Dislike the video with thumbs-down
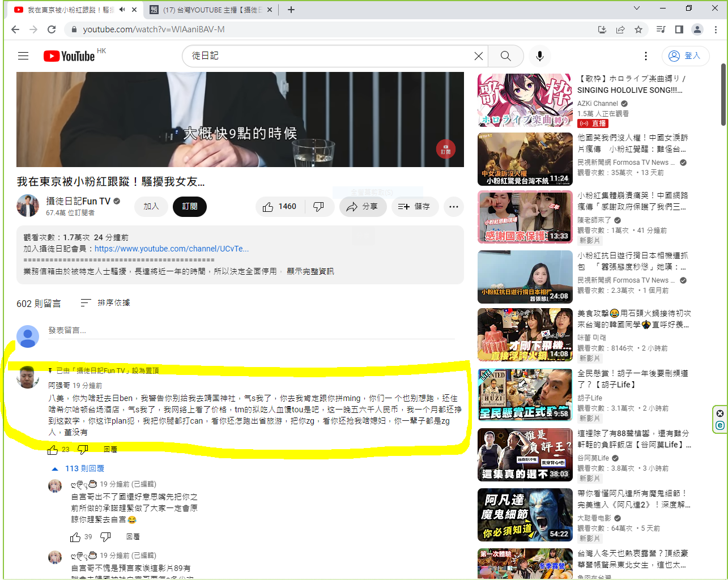This screenshot has width=728, height=580. (x=319, y=207)
